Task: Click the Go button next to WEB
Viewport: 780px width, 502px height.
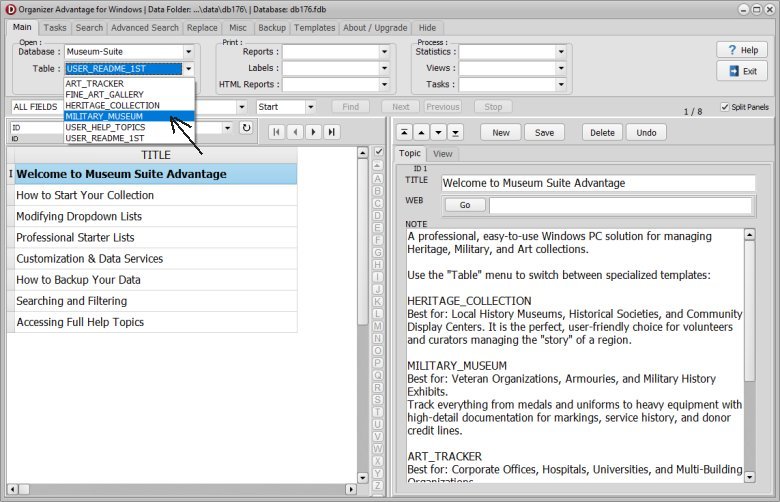Action: coord(464,205)
